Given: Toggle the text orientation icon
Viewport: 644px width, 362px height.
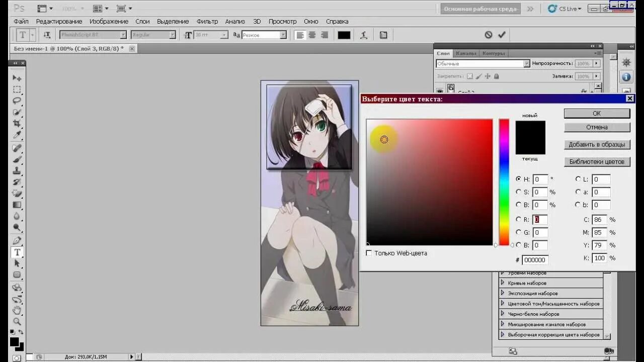Looking at the screenshot, I should (x=47, y=35).
